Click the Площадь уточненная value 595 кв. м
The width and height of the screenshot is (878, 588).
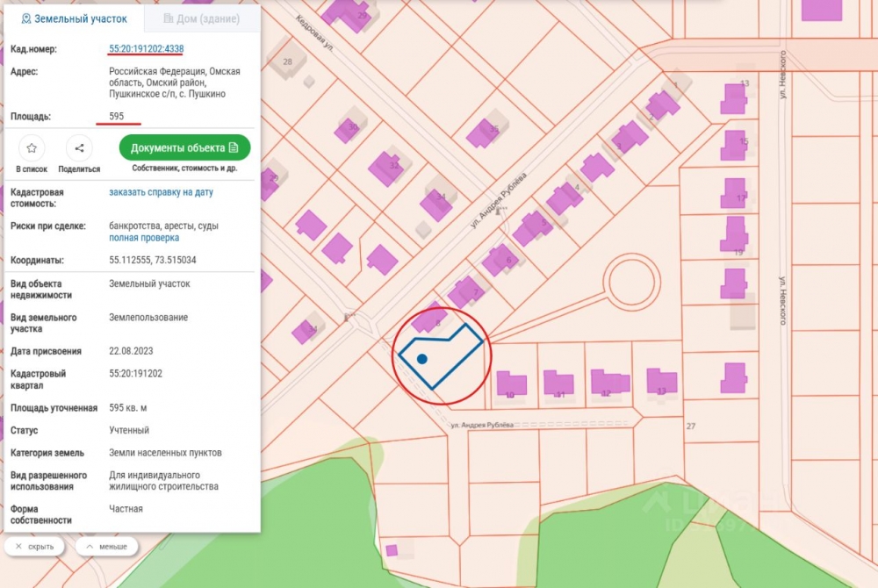click(x=127, y=407)
